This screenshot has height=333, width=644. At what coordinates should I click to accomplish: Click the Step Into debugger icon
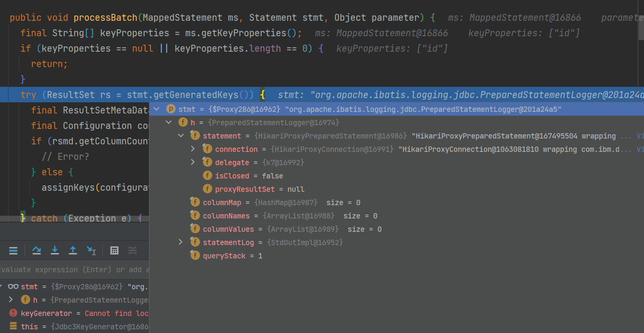point(55,250)
